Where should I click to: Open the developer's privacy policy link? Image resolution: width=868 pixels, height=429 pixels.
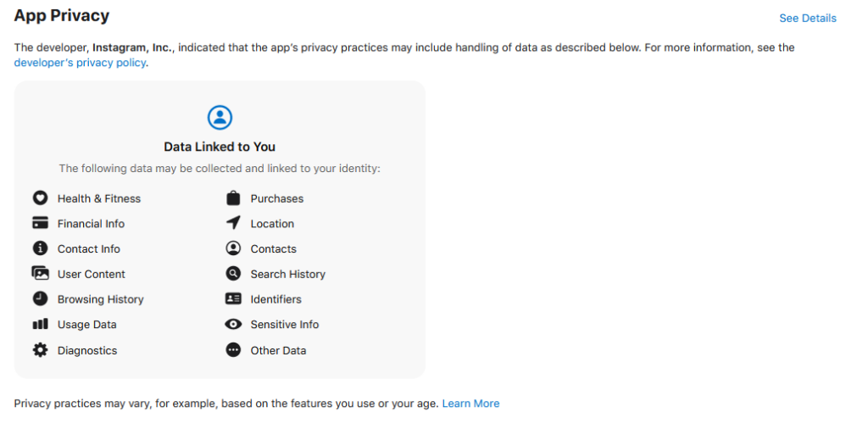click(81, 63)
